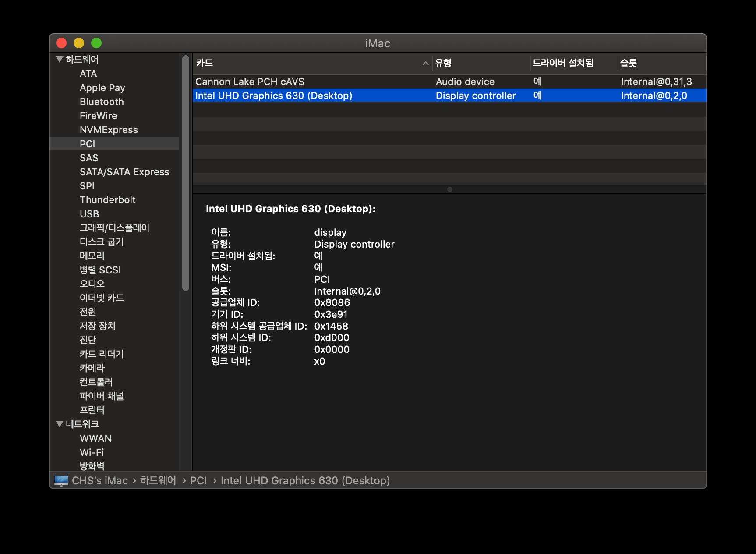
Task: Click the iMac computer icon in path bar
Action: coord(61,481)
